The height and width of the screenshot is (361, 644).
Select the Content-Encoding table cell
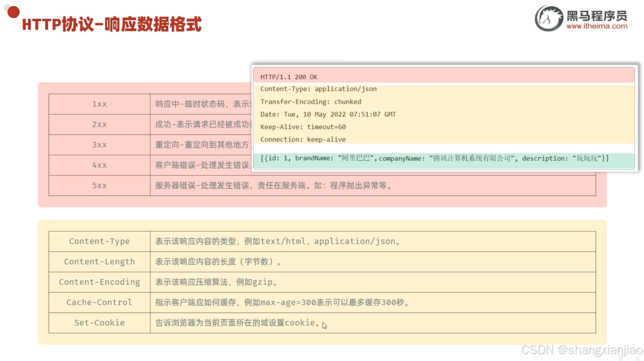click(100, 282)
